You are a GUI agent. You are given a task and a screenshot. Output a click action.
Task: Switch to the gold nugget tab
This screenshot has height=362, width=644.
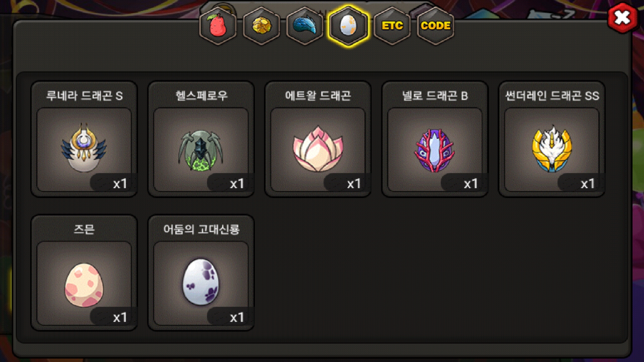[x=261, y=26]
